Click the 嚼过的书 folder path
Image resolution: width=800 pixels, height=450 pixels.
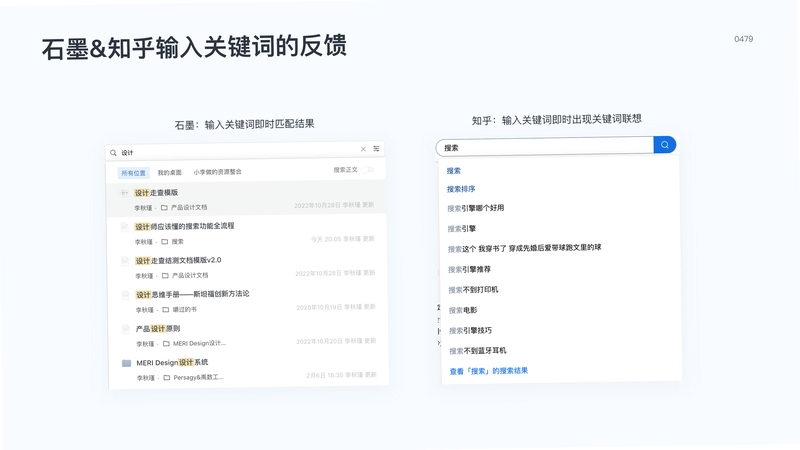179,309
